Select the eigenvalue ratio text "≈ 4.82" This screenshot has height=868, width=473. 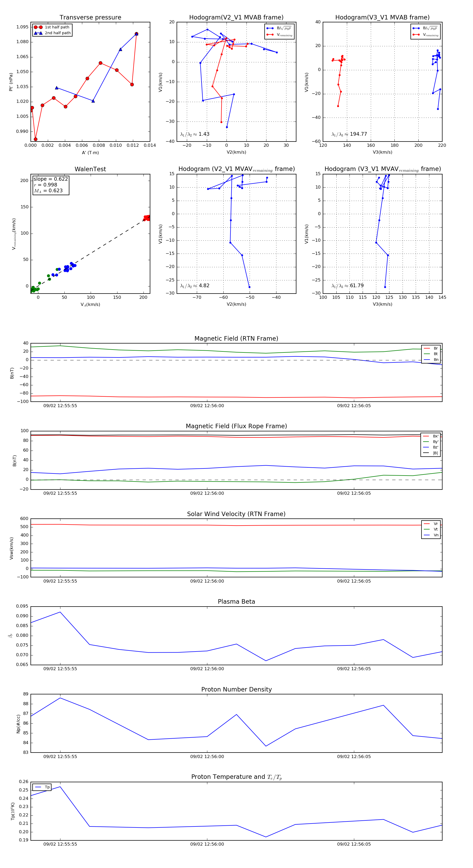click(201, 286)
